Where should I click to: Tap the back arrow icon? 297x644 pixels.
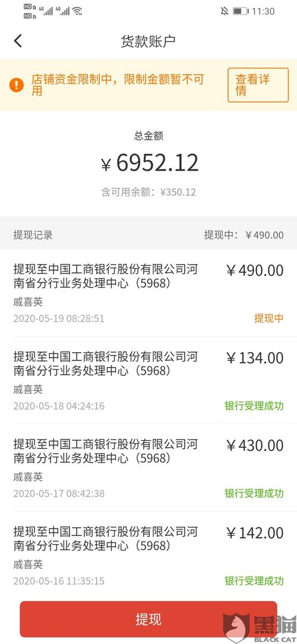pyautogui.click(x=18, y=41)
